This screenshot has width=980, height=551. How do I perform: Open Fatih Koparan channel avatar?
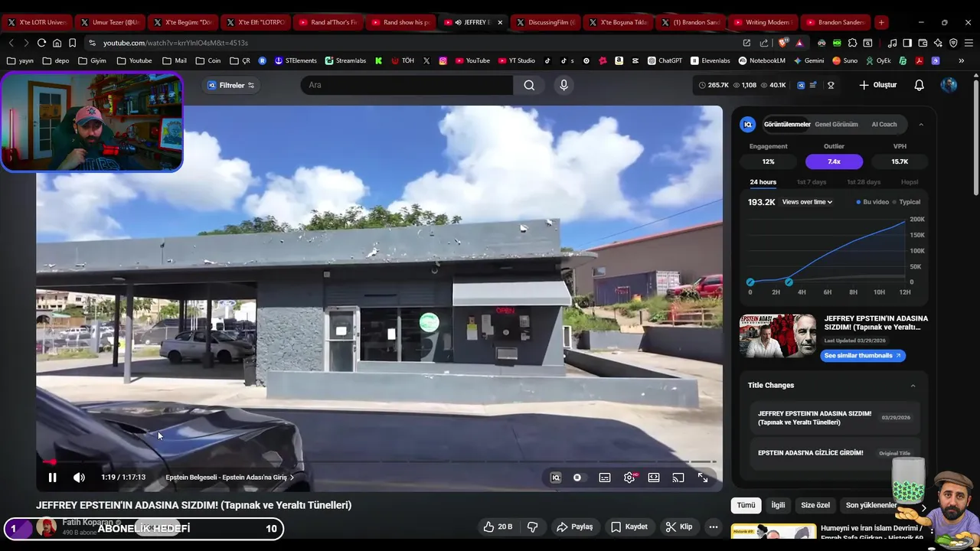tap(47, 527)
